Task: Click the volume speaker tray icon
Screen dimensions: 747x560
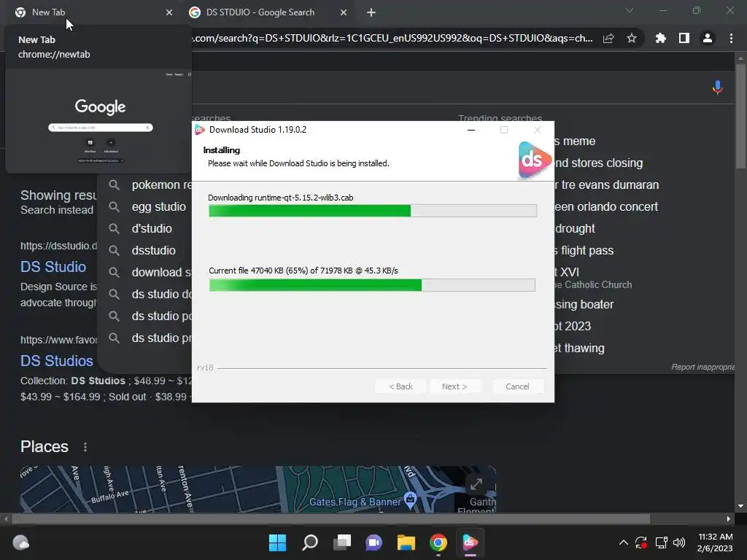Action: pos(679,542)
